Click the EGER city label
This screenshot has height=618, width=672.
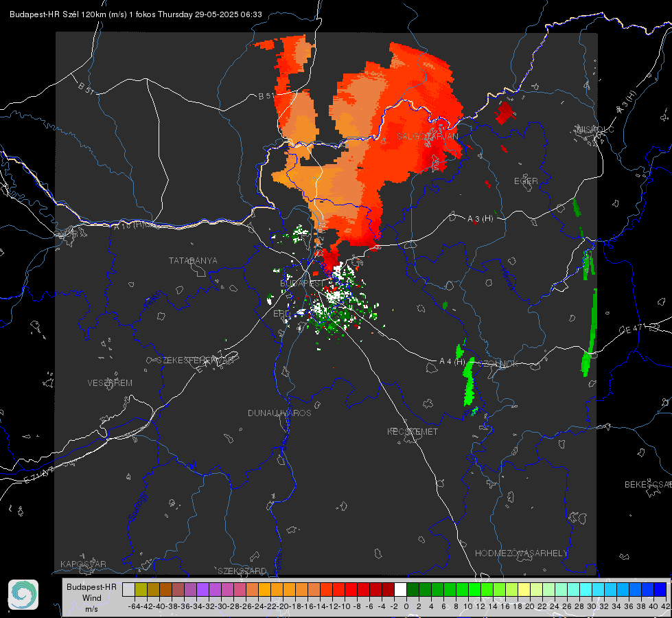[526, 181]
